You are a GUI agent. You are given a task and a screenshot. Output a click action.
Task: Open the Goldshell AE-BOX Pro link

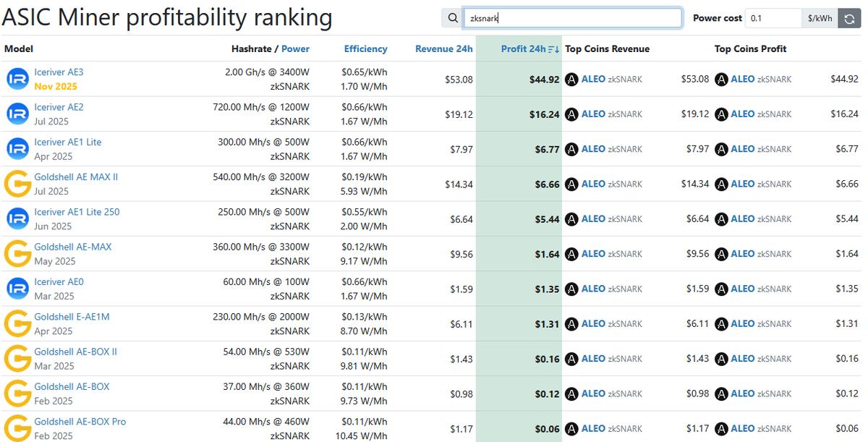point(80,421)
